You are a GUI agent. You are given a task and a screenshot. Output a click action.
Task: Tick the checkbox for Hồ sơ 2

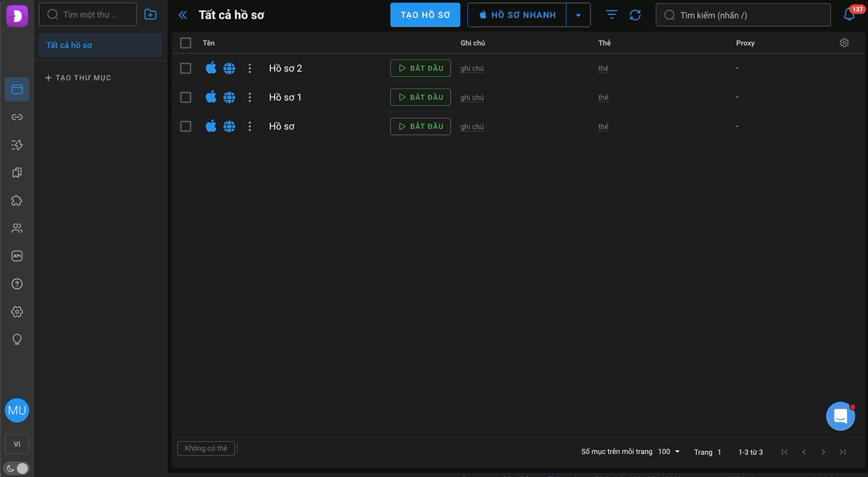(185, 68)
